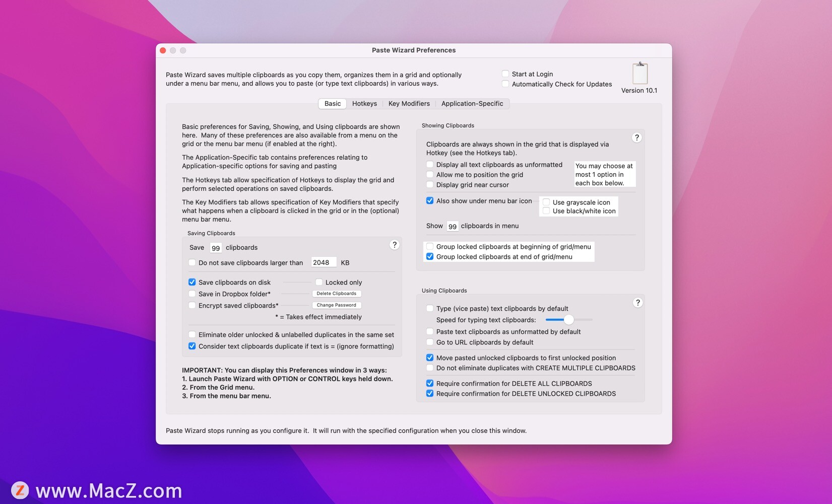Click the Version 10.1 label
The height and width of the screenshot is (504, 832).
coord(639,91)
